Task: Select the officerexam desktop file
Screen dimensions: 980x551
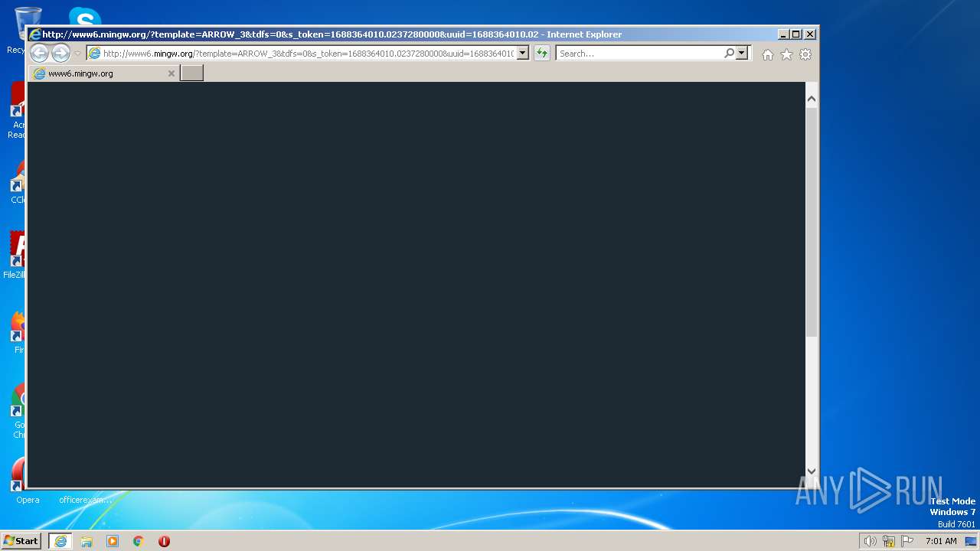Action: [x=85, y=499]
